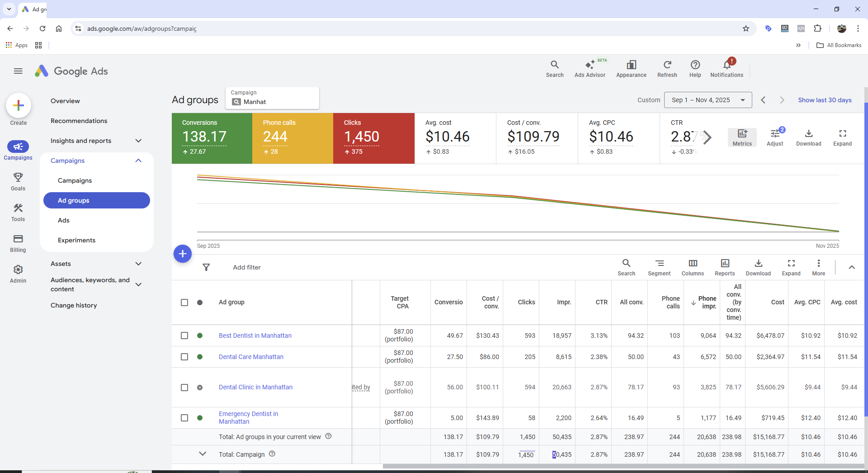The width and height of the screenshot is (868, 473).
Task: Open Recommendations in sidebar
Action: [79, 121]
